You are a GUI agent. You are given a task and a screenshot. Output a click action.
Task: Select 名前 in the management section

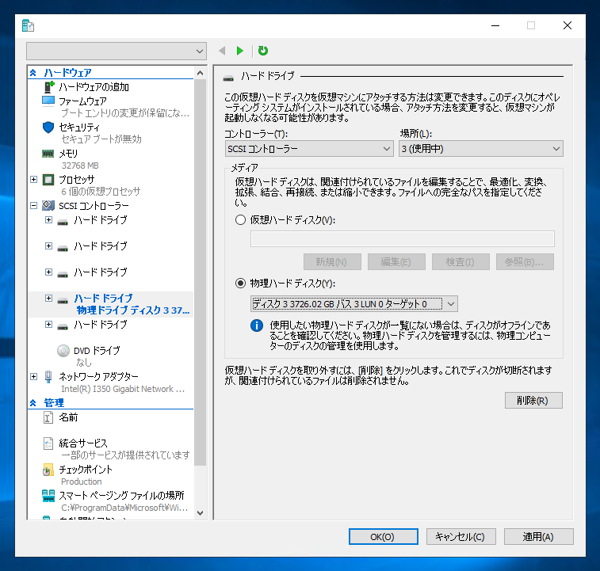point(68,417)
